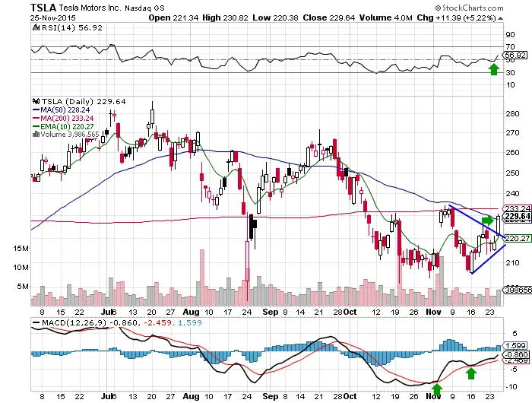Click the boxed 229.64 price tag on the right axis
The image size is (532, 403).
(x=517, y=216)
